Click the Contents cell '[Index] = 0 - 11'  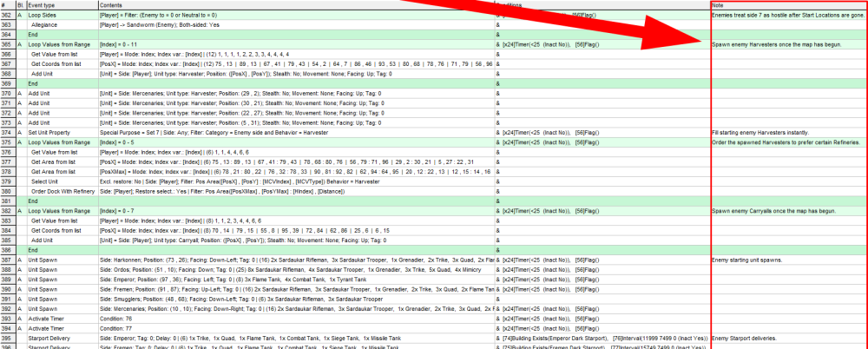(x=120, y=43)
